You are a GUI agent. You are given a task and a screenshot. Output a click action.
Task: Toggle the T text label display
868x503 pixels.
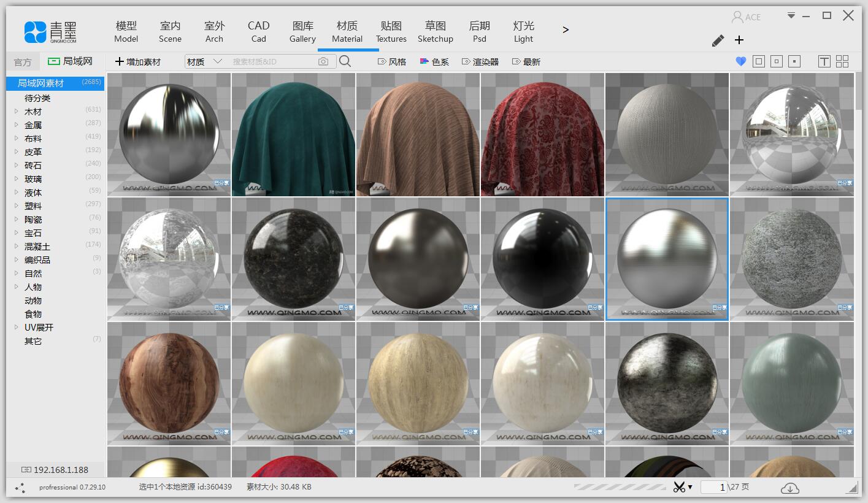click(x=824, y=61)
